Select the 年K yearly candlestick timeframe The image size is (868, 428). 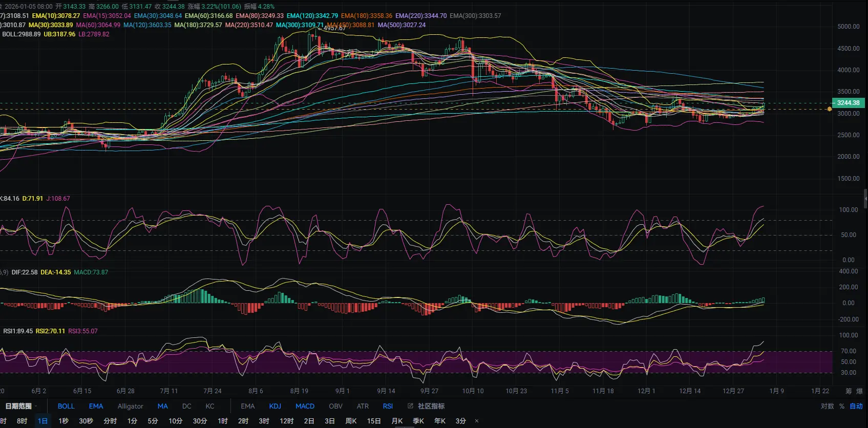point(440,421)
